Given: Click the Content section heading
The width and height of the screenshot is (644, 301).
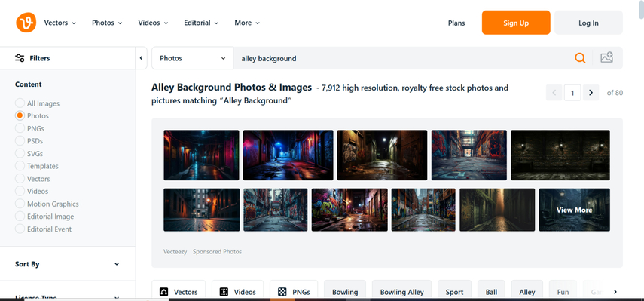Looking at the screenshot, I should pos(29,84).
